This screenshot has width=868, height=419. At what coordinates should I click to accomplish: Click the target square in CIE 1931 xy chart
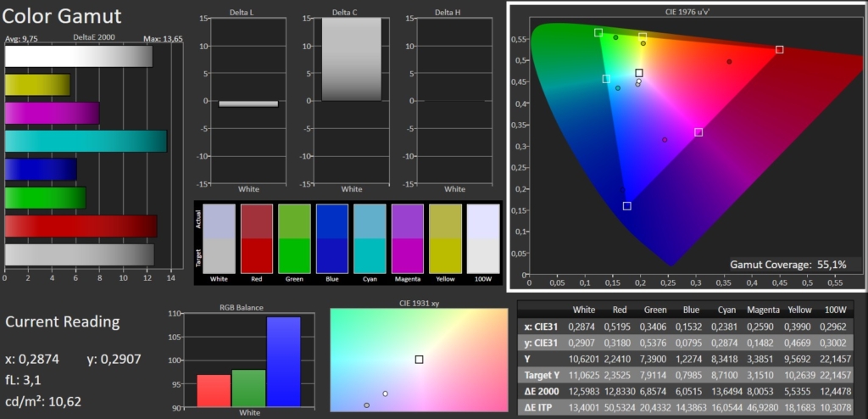419,359
